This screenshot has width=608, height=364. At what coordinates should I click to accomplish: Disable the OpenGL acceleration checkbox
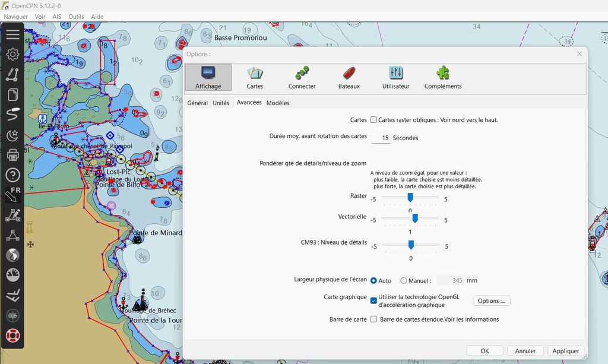pyautogui.click(x=373, y=301)
